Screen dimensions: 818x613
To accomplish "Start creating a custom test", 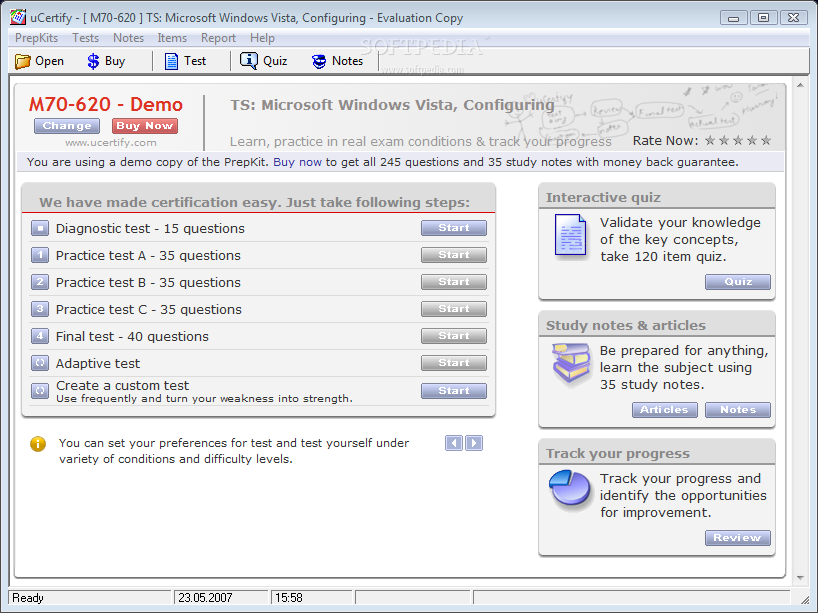I will tap(454, 391).
